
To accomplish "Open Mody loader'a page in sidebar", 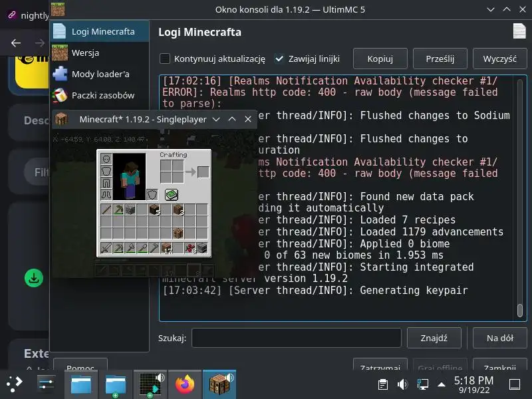I will tap(99, 74).
